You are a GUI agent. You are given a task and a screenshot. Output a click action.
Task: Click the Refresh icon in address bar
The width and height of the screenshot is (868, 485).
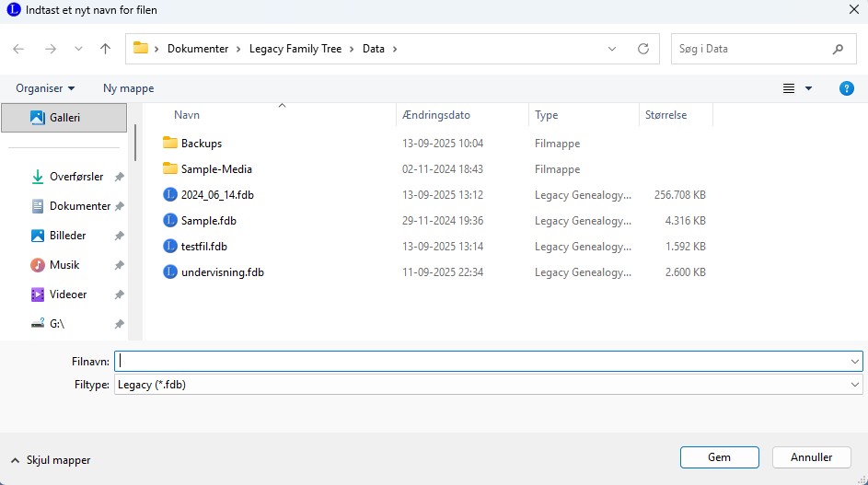click(643, 49)
